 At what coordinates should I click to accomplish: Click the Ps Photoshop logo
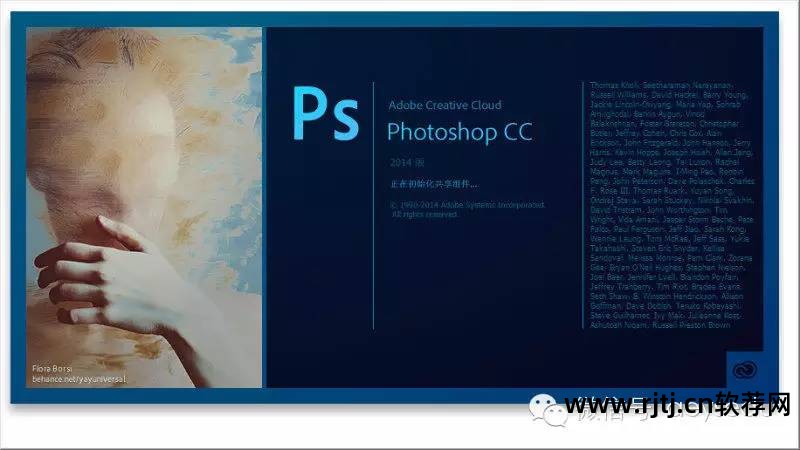pos(326,114)
